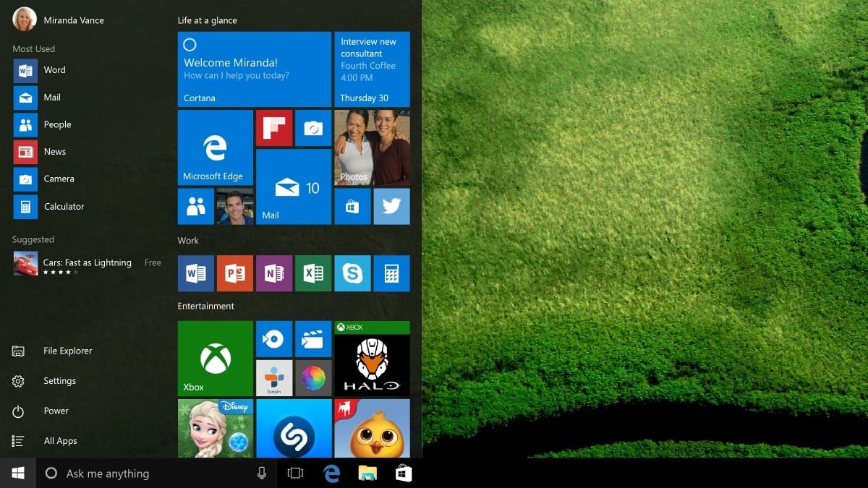868x488 pixels.
Task: Click Power in the Start menu
Action: 41,411
